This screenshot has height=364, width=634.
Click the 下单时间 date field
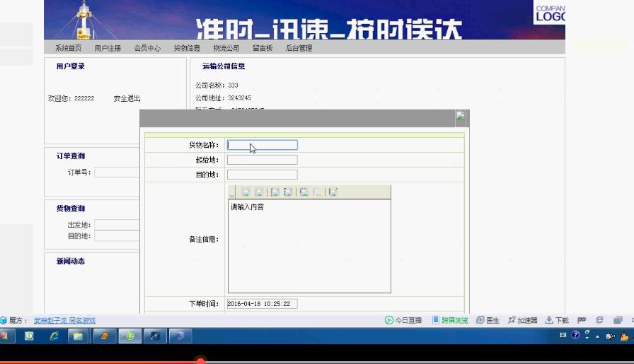(262, 304)
